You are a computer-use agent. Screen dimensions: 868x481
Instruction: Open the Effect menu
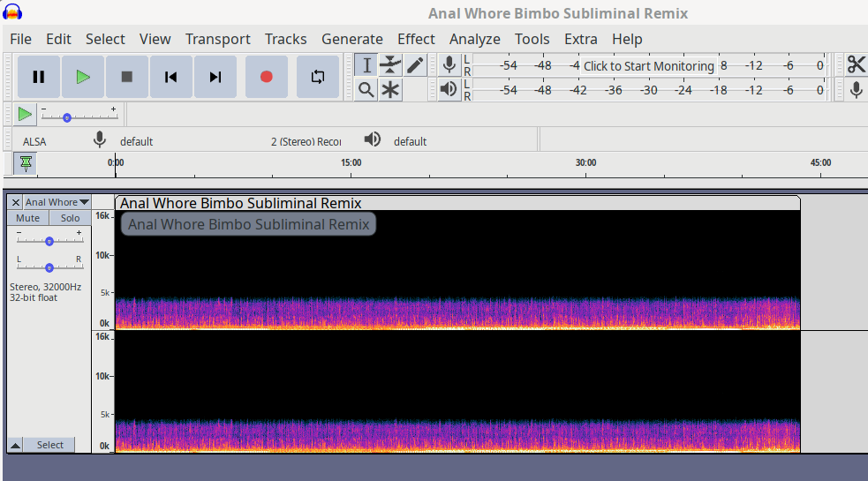click(x=416, y=39)
